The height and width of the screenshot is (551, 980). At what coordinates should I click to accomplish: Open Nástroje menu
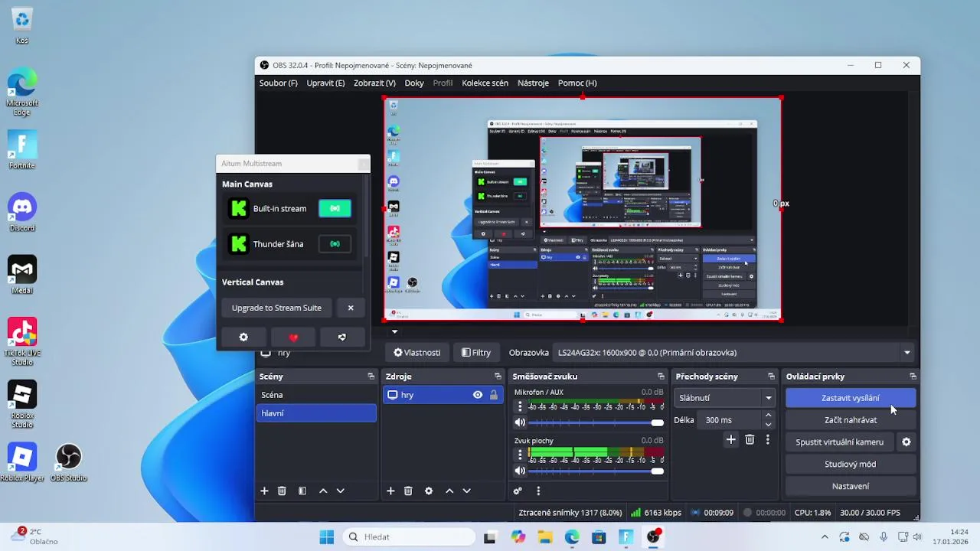533,83
